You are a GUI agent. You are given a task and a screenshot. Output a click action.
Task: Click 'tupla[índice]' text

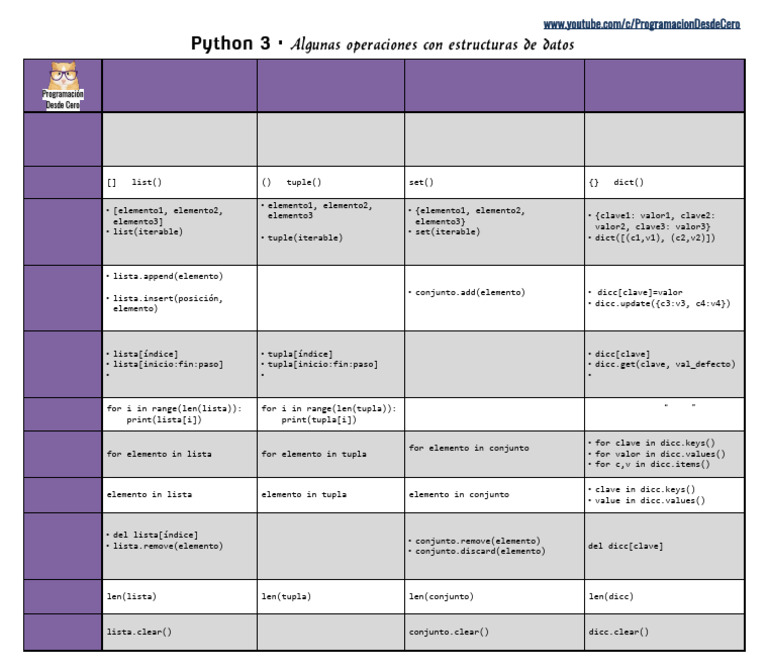pos(300,354)
